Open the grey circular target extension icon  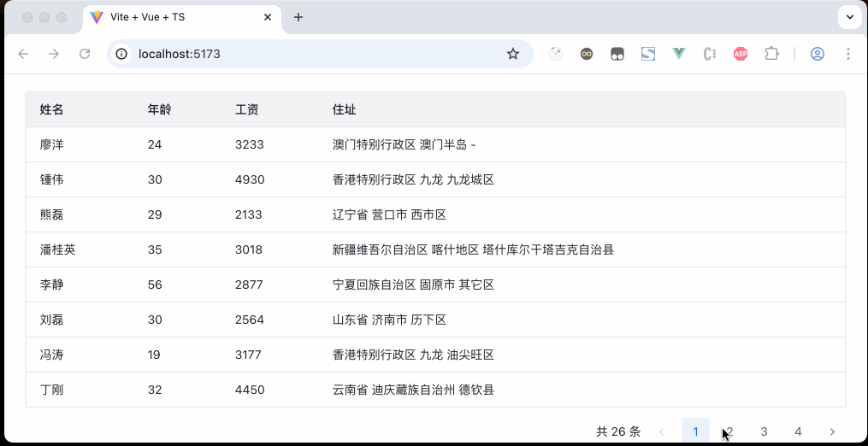(556, 54)
